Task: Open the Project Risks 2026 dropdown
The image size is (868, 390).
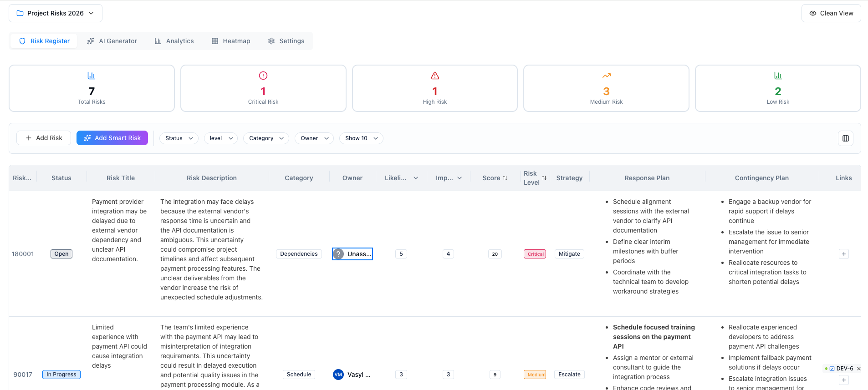Action: (56, 13)
